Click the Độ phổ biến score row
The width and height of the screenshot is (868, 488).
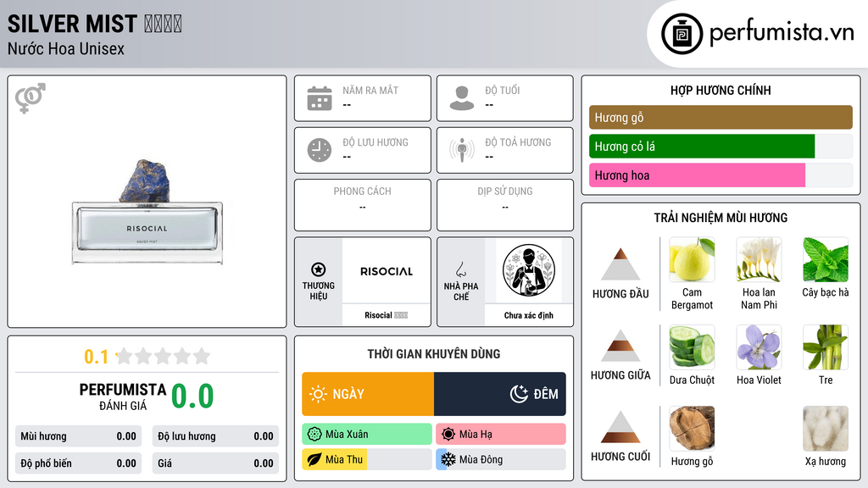[x=79, y=463]
